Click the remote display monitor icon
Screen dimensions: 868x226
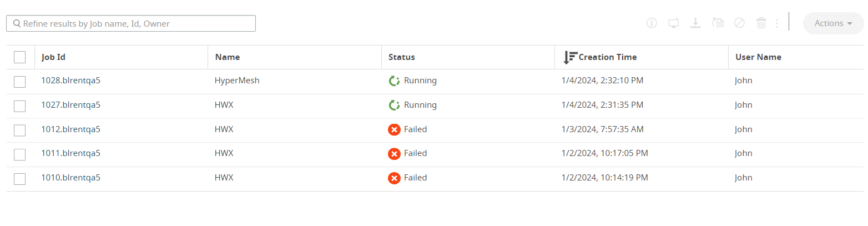(673, 23)
